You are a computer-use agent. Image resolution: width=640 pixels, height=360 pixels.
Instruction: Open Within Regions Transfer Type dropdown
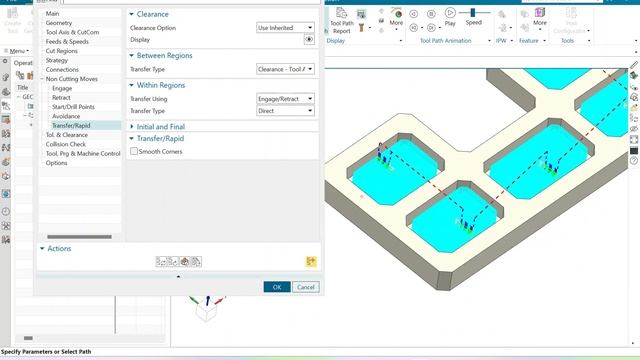click(x=285, y=111)
